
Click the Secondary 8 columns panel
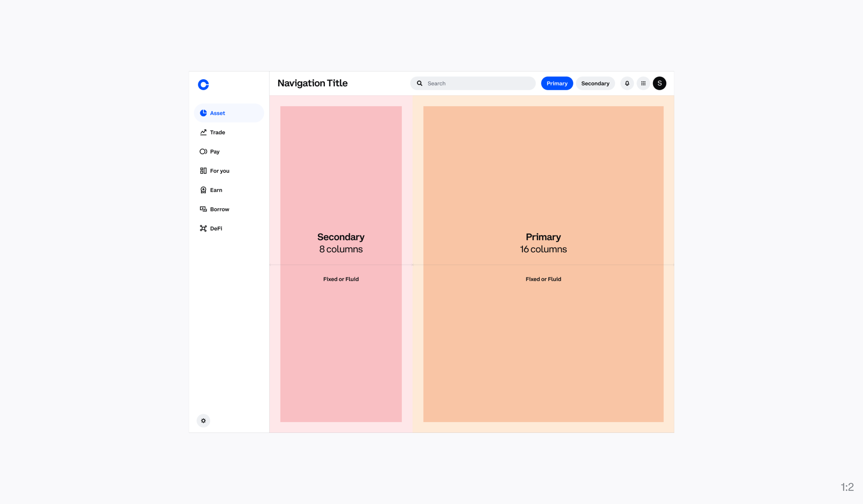click(341, 264)
